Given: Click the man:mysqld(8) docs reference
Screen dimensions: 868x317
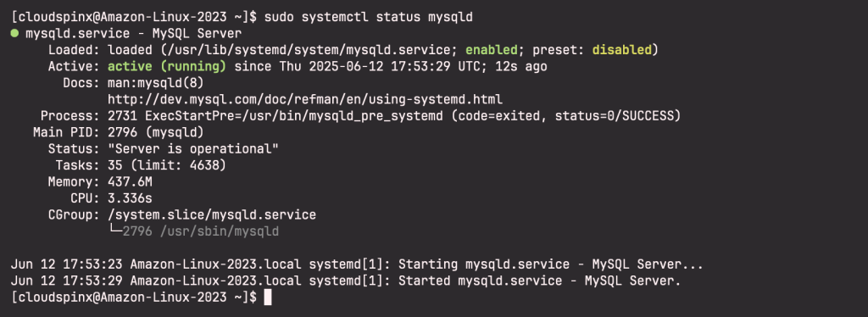Looking at the screenshot, I should [156, 83].
